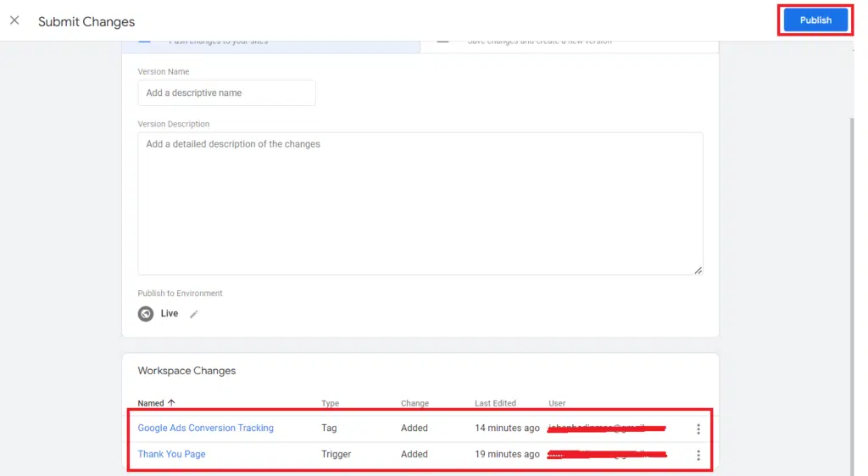868x476 pixels.
Task: Click the User column header
Action: (x=557, y=403)
